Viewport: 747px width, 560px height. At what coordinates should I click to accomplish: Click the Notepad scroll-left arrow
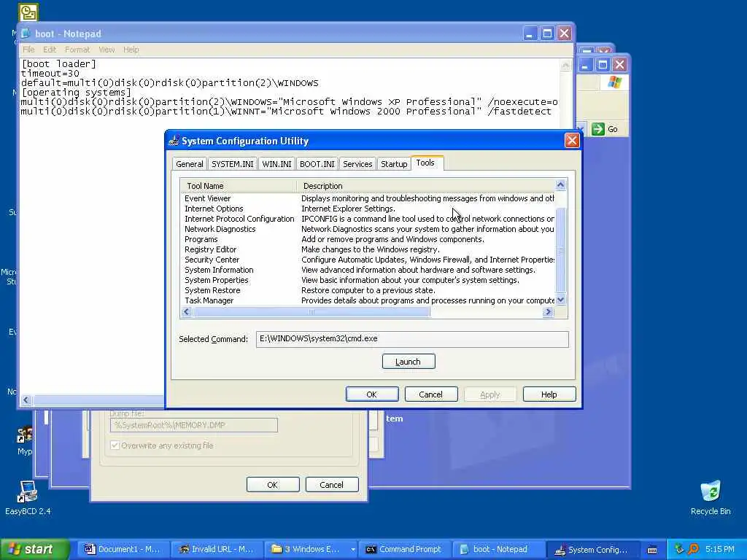tap(26, 400)
